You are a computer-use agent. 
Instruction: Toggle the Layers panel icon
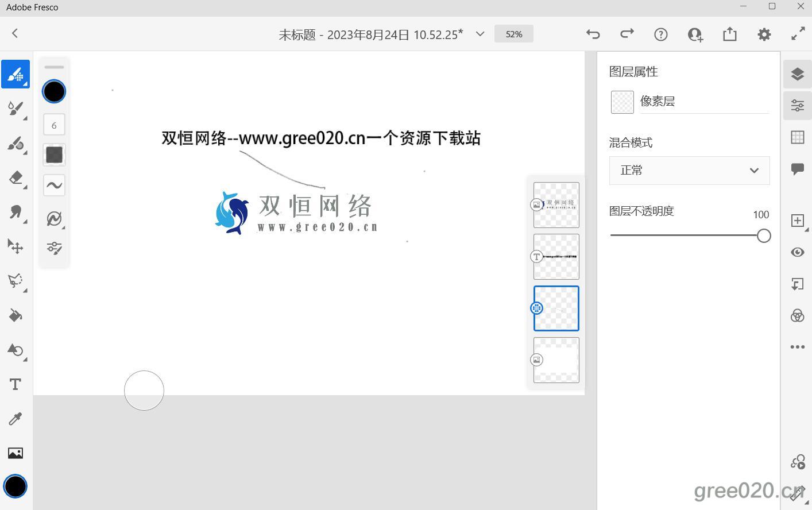click(x=797, y=74)
